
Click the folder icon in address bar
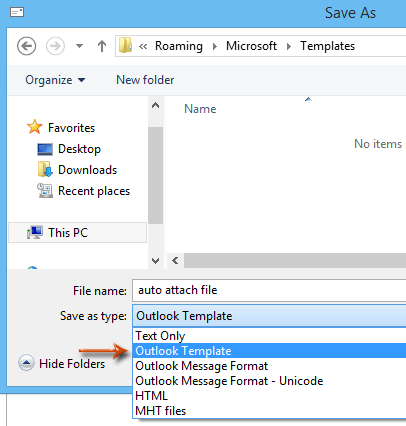(x=125, y=45)
